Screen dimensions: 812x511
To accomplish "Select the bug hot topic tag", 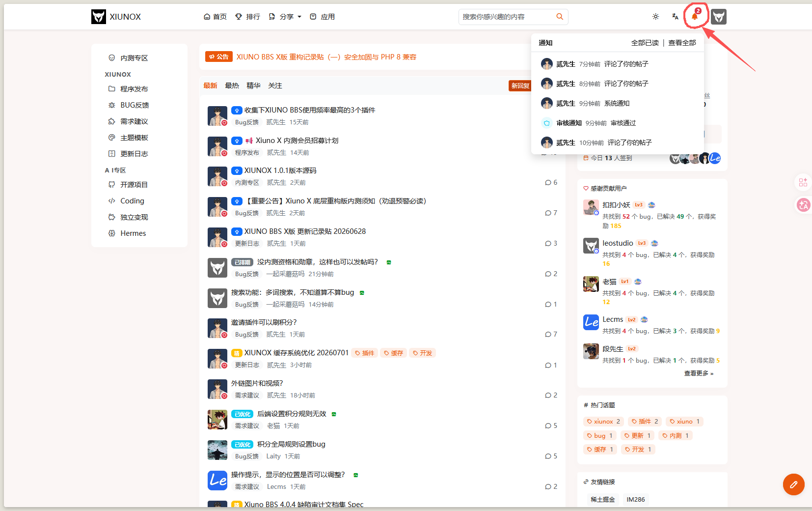I will (x=600, y=436).
